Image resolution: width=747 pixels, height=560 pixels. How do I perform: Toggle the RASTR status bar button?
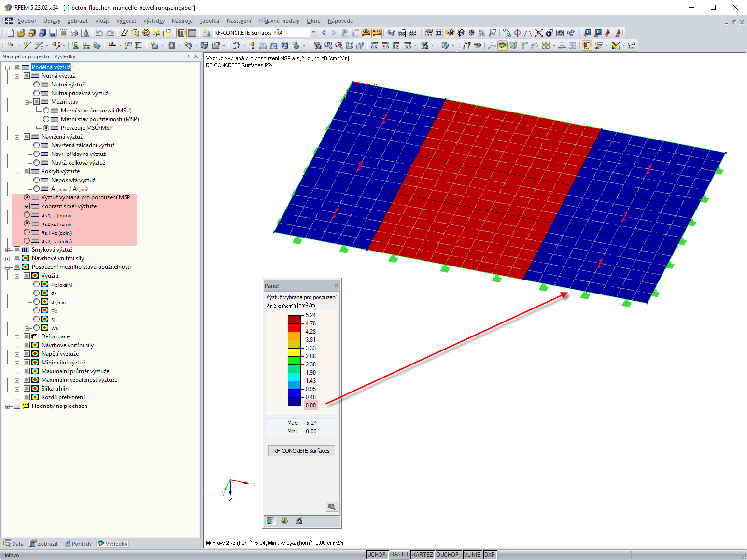click(399, 555)
